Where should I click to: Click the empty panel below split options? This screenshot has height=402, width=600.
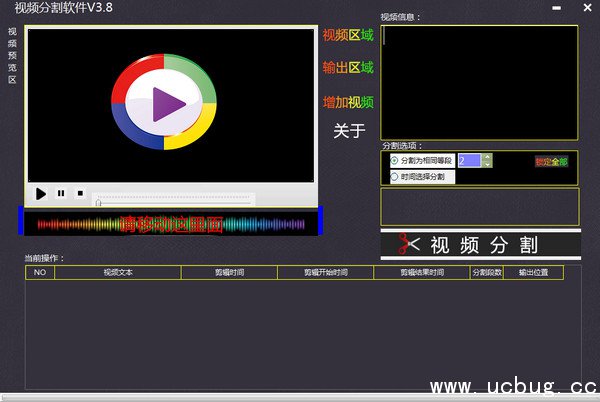(x=480, y=207)
